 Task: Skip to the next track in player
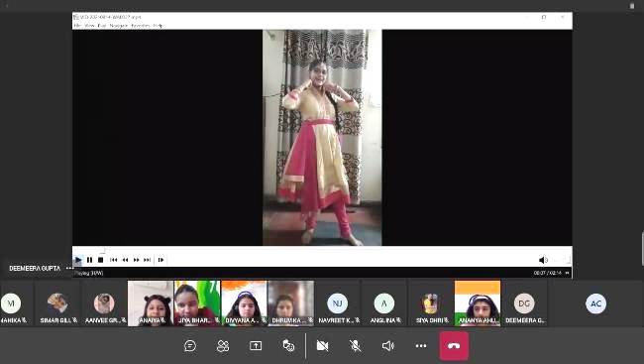click(147, 260)
